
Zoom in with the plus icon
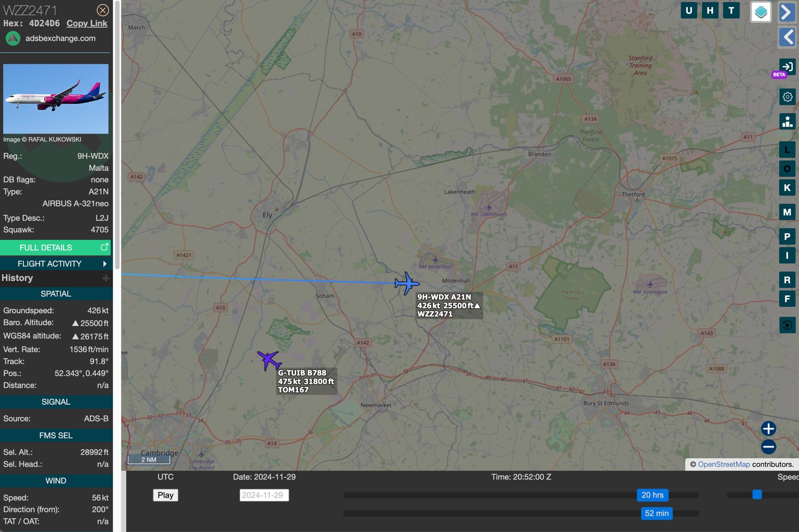(768, 428)
